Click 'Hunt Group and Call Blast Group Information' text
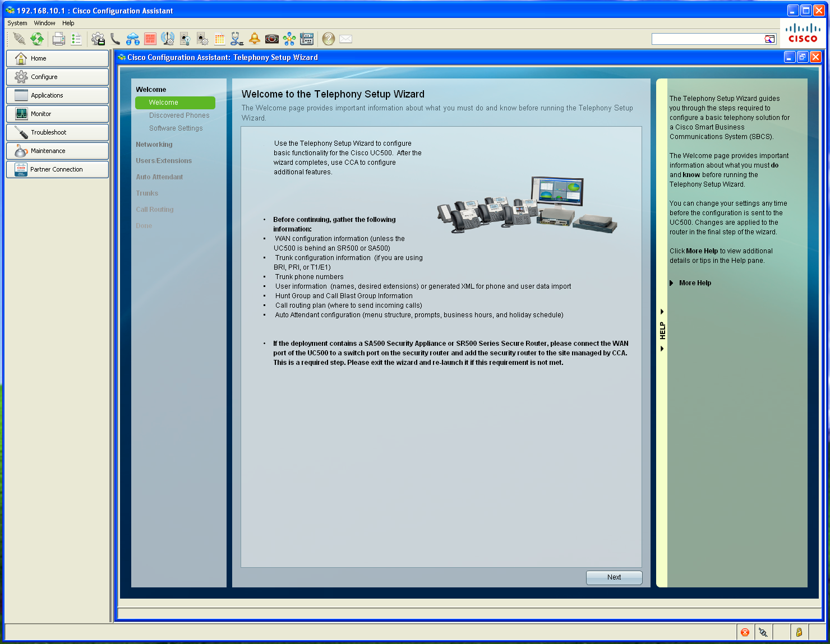This screenshot has height=644, width=830. [x=344, y=296]
